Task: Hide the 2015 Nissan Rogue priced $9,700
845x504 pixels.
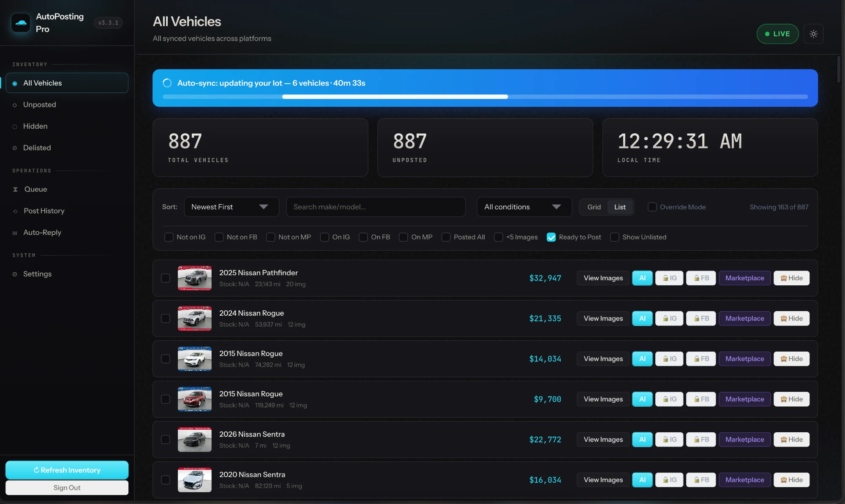Action: pyautogui.click(x=791, y=399)
